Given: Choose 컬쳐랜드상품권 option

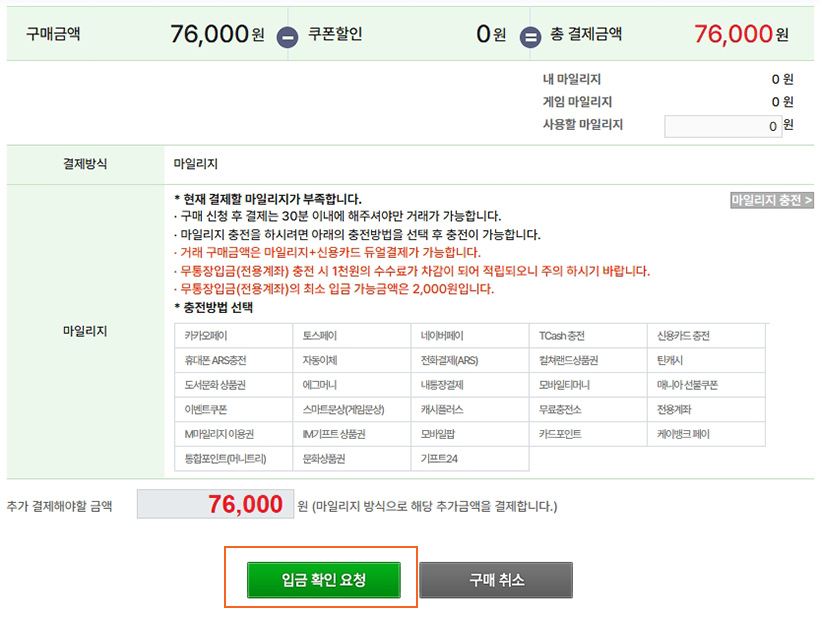Looking at the screenshot, I should (569, 360).
